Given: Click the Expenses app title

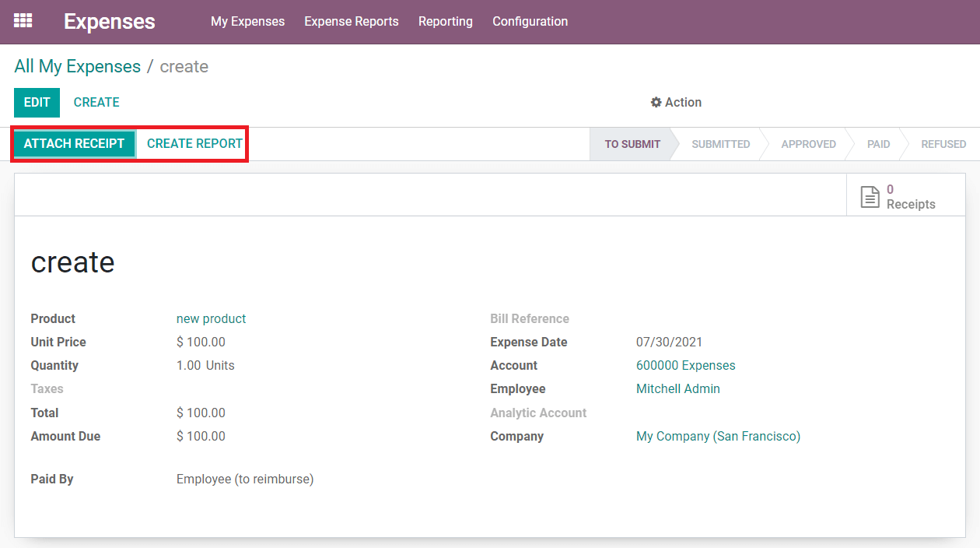Looking at the screenshot, I should [x=110, y=22].
